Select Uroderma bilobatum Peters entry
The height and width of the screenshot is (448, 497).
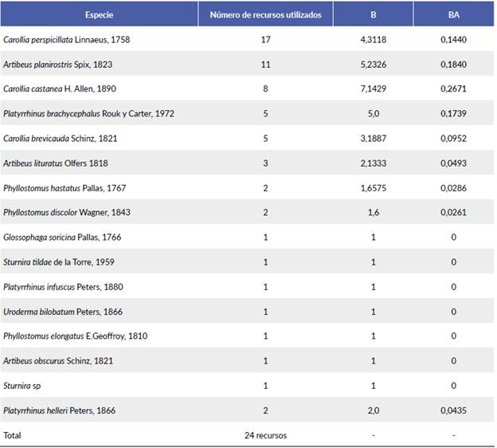pyautogui.click(x=62, y=311)
